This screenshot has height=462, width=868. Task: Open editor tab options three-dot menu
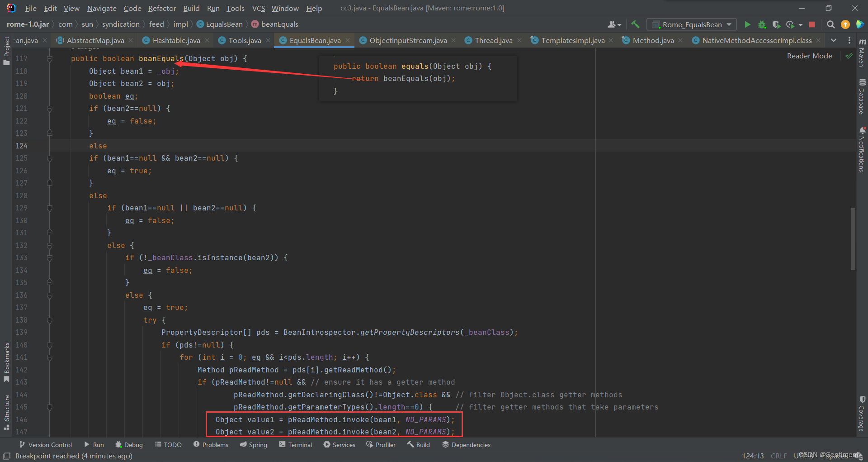pos(849,40)
